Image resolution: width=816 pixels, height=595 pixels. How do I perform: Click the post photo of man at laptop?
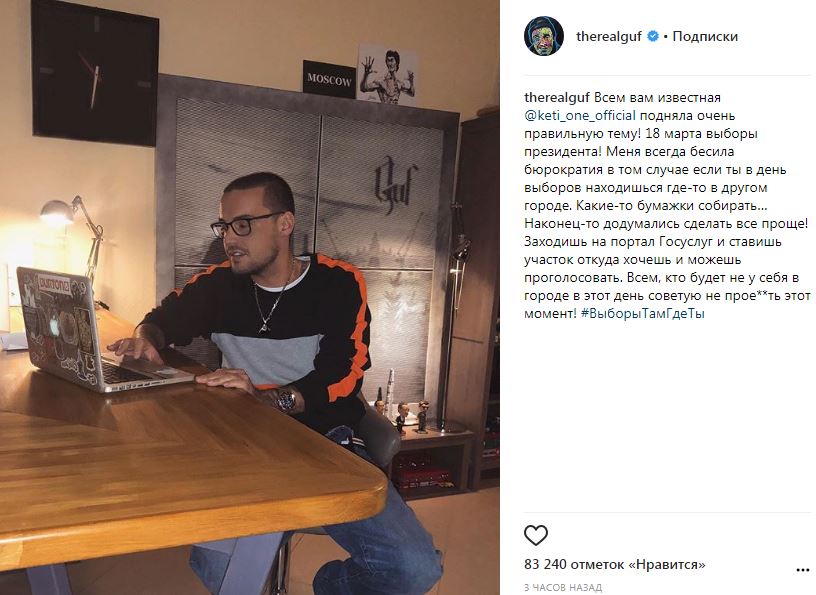click(250, 297)
